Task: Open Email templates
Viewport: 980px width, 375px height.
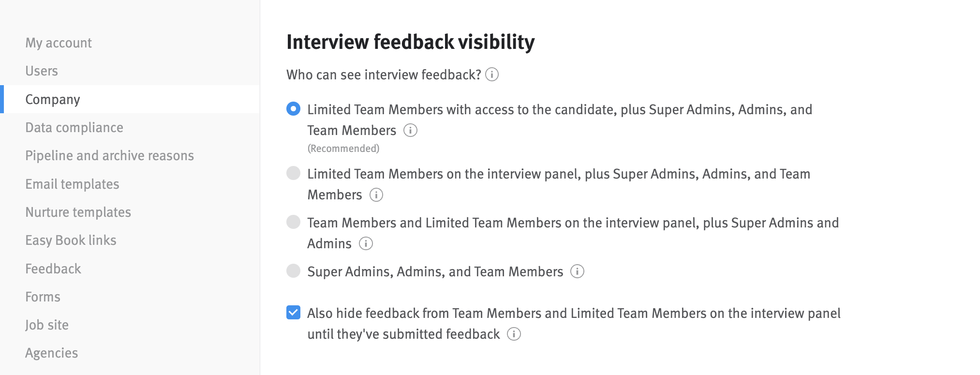Action: pos(73,184)
